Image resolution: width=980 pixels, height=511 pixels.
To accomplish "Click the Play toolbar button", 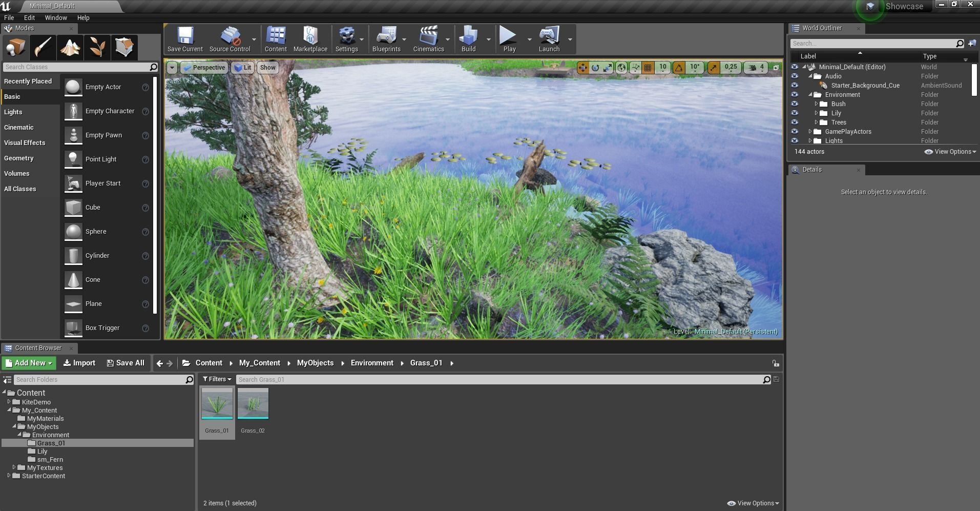I will click(x=509, y=39).
